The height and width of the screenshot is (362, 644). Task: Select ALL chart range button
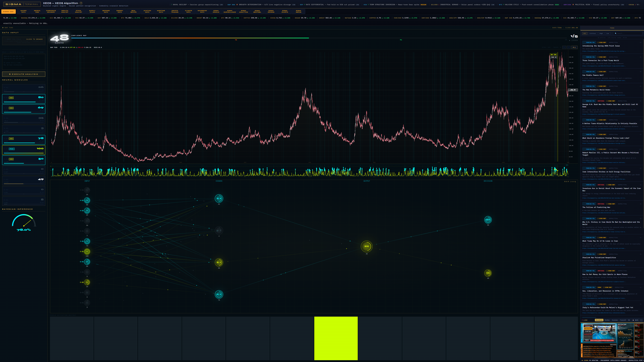click(574, 47)
